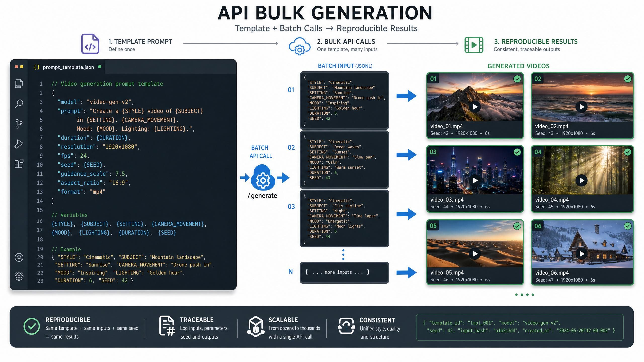The width and height of the screenshot is (644, 362).
Task: Click the '3. REPRODUCIBLE RESULTS' heading
Action: 536,41
